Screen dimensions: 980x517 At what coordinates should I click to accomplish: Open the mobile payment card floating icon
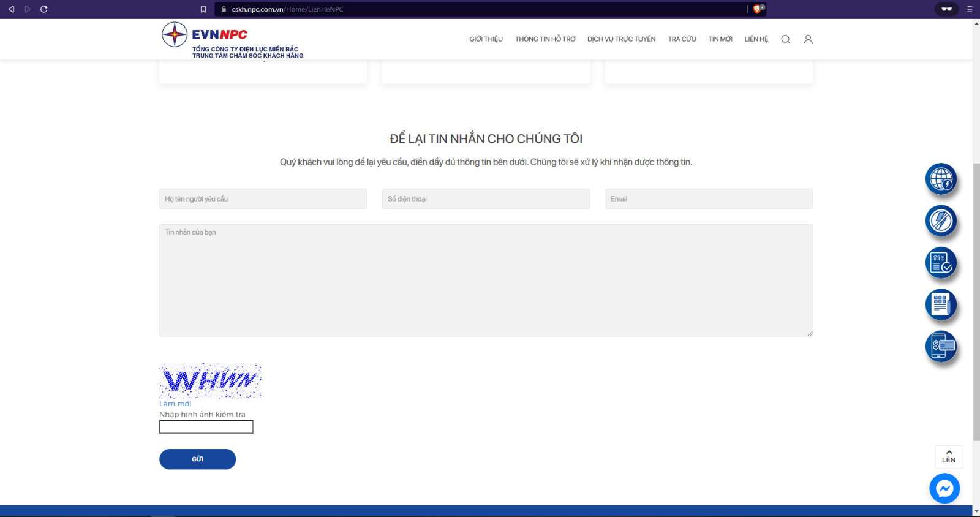tap(941, 346)
